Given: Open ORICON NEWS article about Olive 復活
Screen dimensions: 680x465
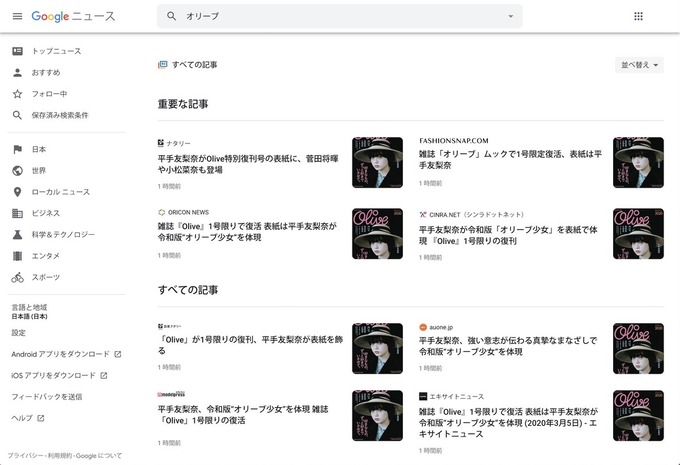Looking at the screenshot, I should coord(247,232).
